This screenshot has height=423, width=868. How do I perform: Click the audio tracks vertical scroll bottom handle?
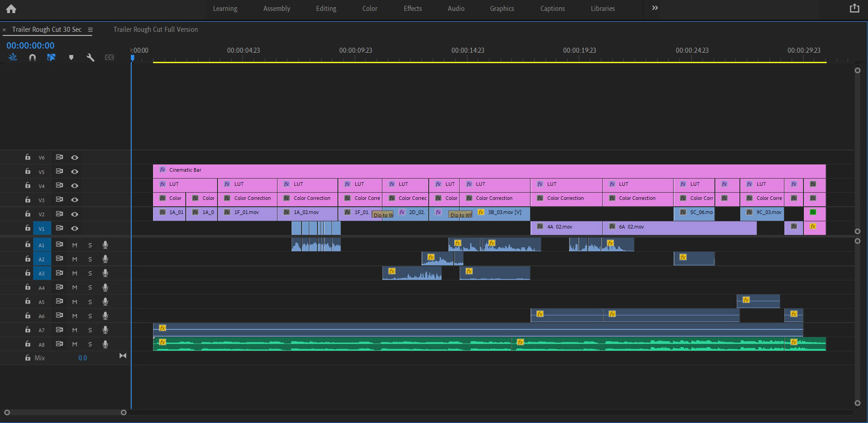click(858, 403)
